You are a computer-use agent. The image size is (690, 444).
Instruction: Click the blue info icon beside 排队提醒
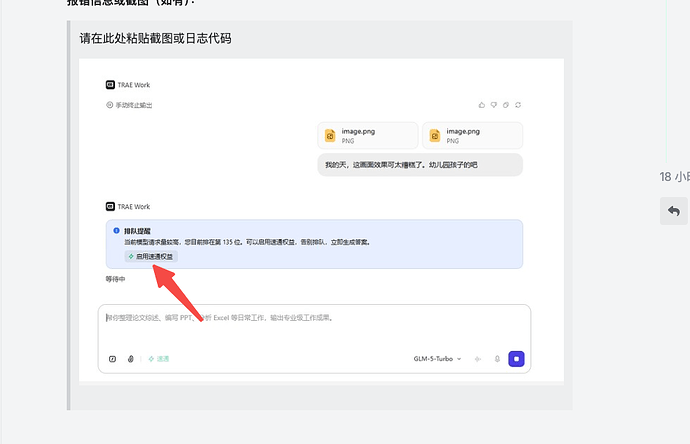(116, 230)
